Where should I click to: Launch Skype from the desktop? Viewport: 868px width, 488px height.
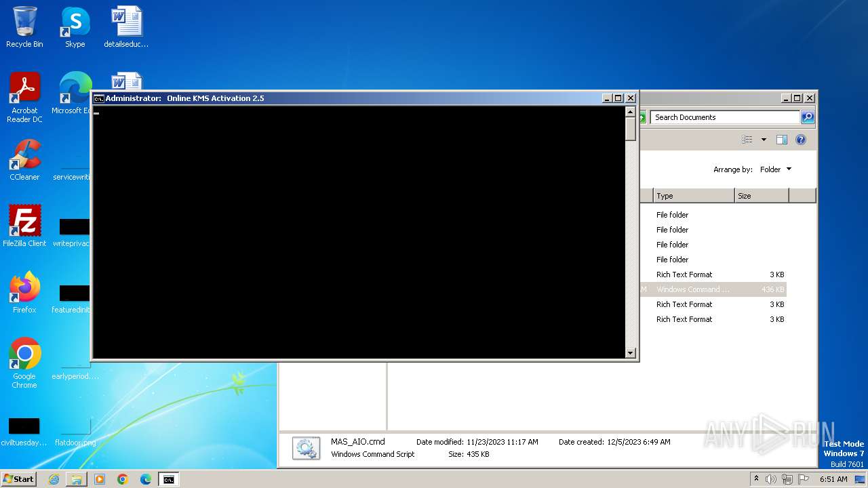[x=75, y=27]
